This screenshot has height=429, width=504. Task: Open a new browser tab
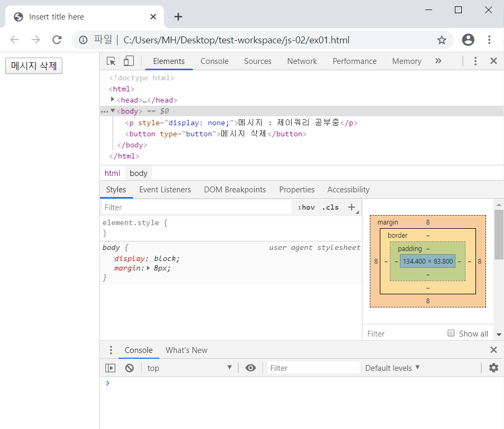click(178, 17)
